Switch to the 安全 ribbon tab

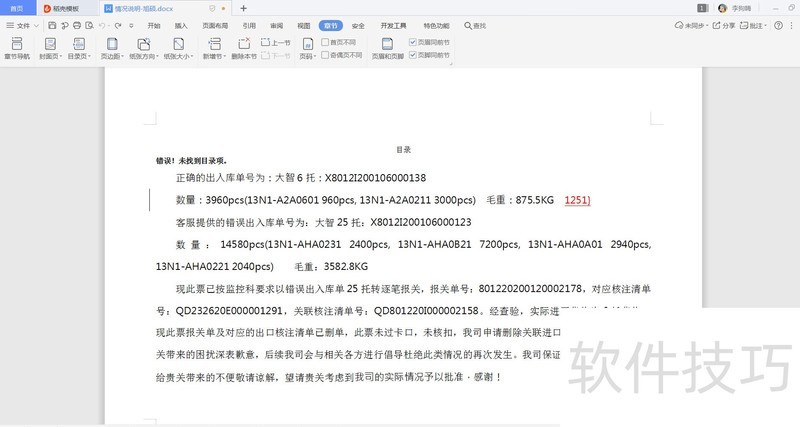358,26
